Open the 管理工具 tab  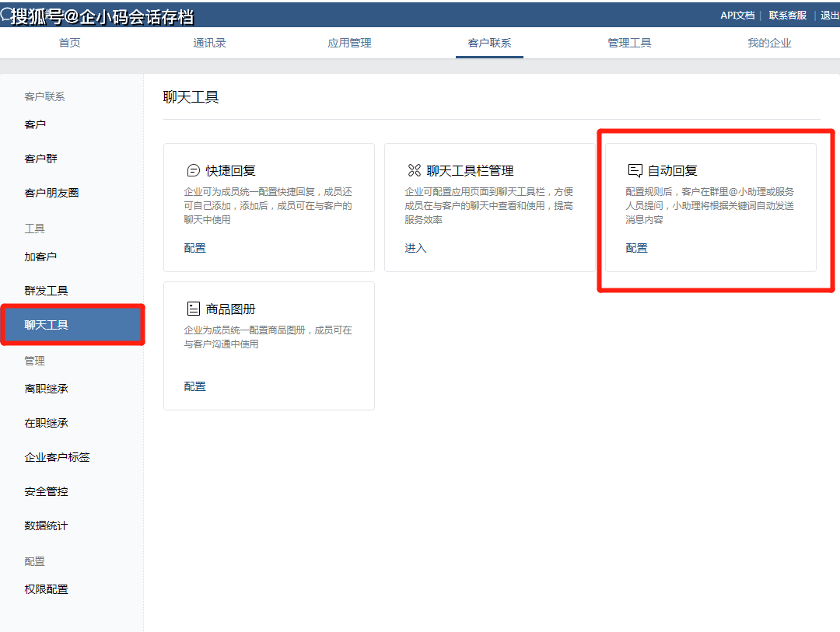[x=629, y=43]
